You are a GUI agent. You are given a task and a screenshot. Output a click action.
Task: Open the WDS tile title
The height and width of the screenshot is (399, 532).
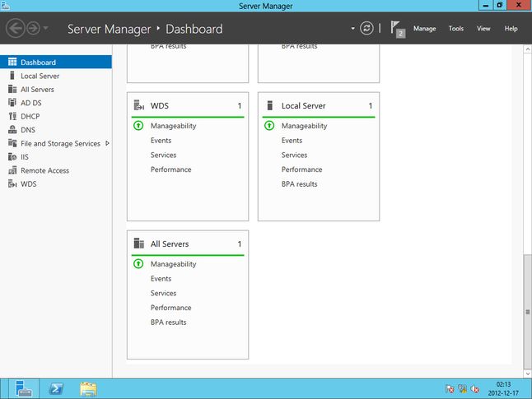coord(160,106)
